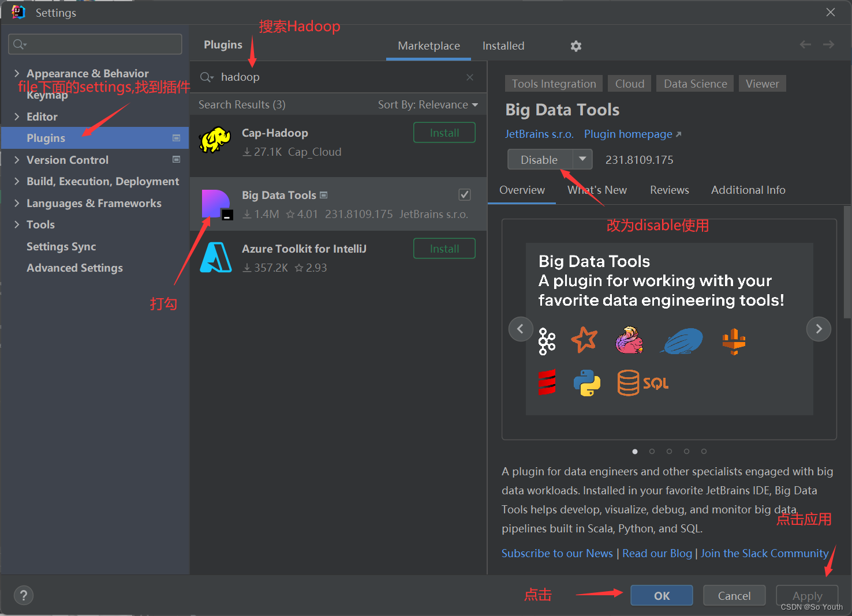Click the Kafka icon in the preview
This screenshot has height=616, width=852.
point(547,341)
